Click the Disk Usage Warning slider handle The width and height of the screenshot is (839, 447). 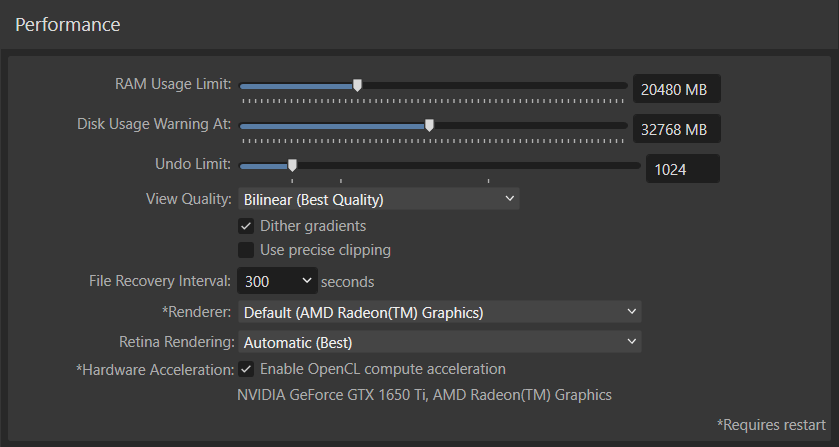point(429,125)
